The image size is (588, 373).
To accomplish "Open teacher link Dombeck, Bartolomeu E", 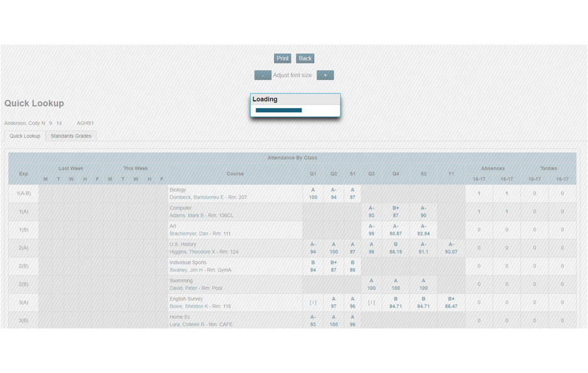I will (190, 198).
